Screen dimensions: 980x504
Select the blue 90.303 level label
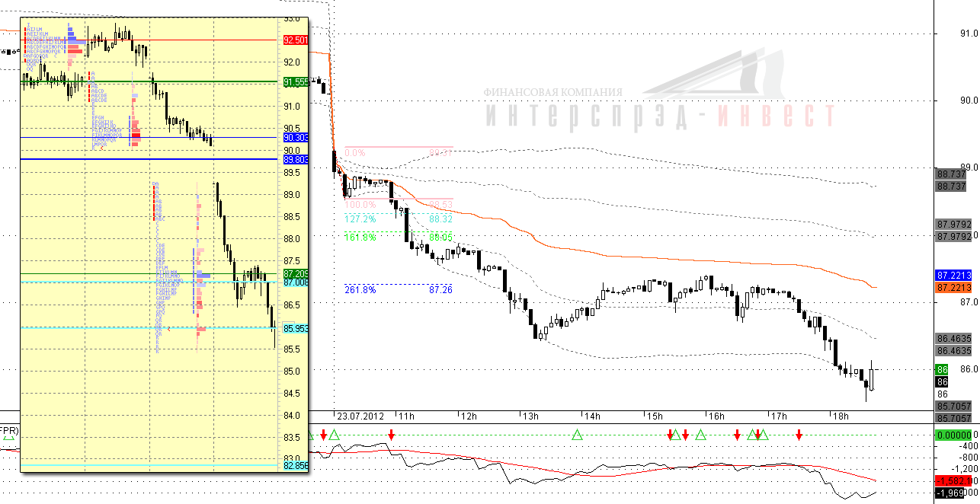[295, 138]
